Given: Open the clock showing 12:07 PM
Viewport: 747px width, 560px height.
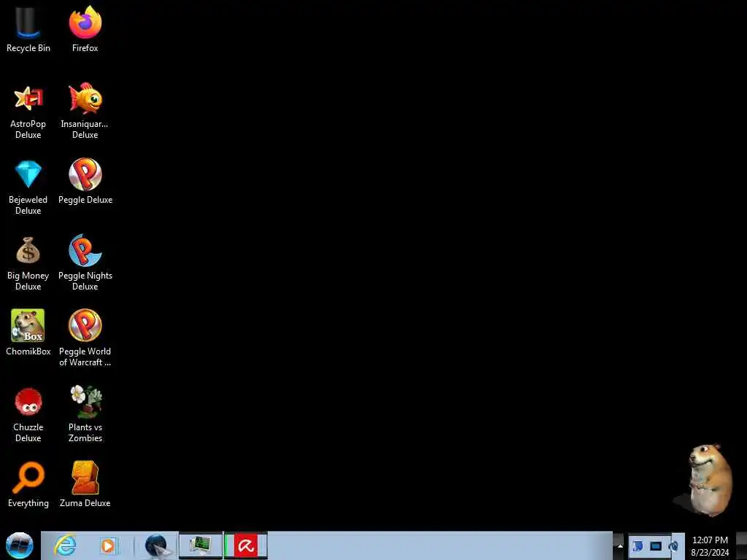Looking at the screenshot, I should (x=709, y=545).
